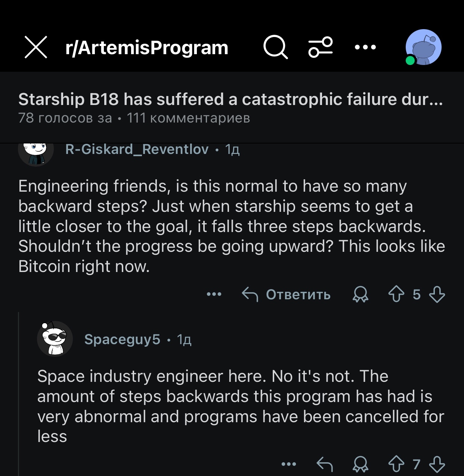This screenshot has width=464, height=476.
Task: Open comment sort and filter options
Action: tap(320, 47)
